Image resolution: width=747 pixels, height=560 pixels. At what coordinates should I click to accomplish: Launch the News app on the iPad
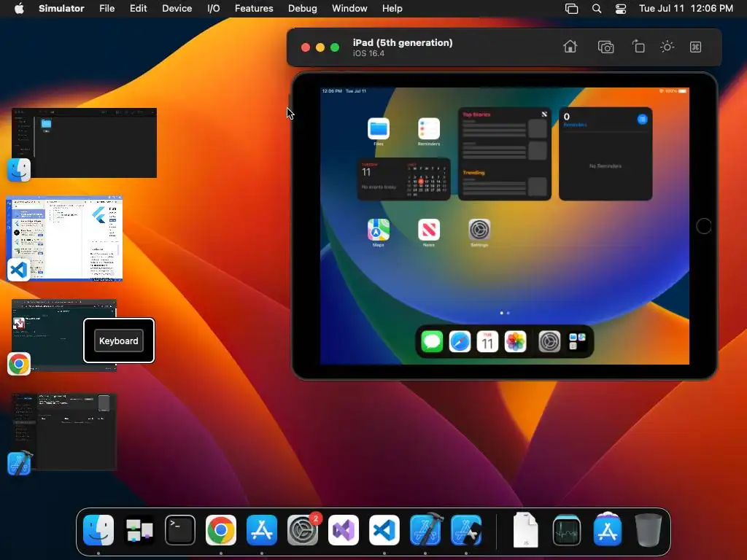[429, 230]
